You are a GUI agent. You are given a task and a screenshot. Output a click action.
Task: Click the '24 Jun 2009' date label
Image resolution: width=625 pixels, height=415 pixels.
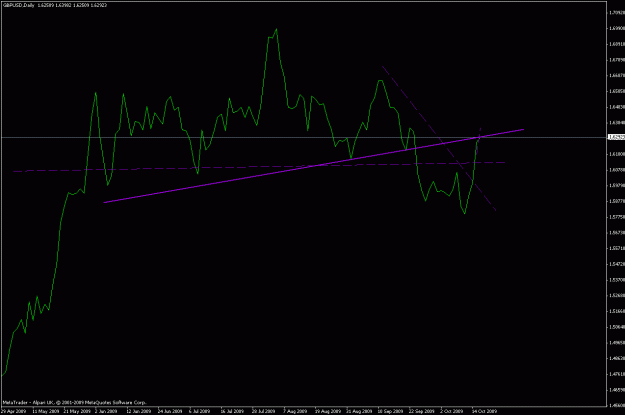170,411
